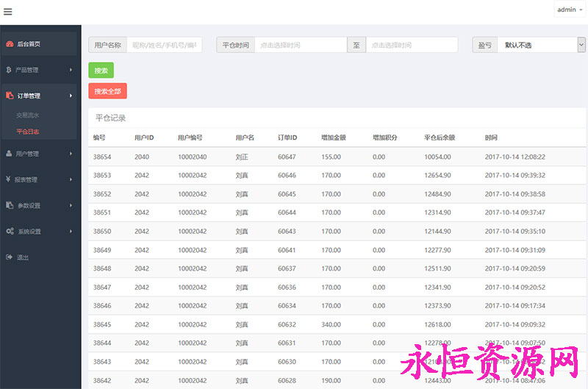Click the 系统设置 gears icon
The width and height of the screenshot is (588, 389).
tap(10, 231)
